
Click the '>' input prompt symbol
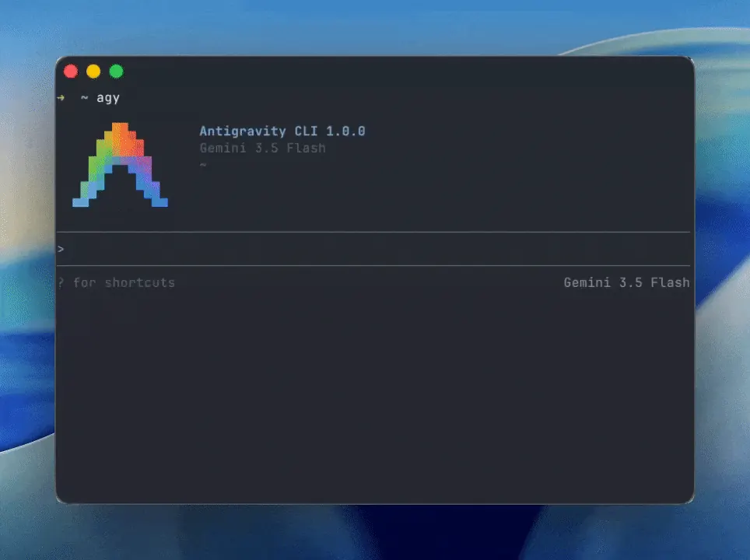click(61, 249)
